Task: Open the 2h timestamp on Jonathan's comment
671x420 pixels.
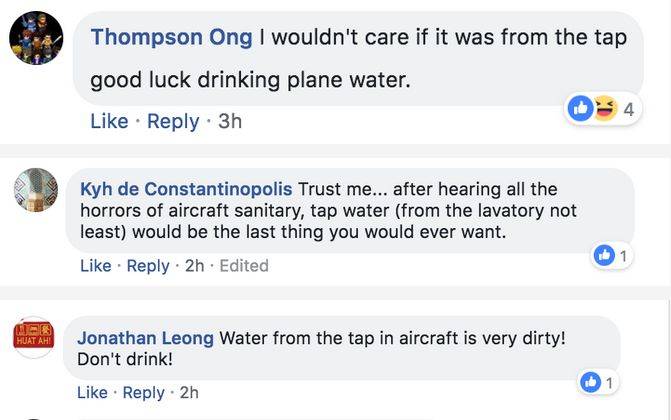Action: (189, 392)
